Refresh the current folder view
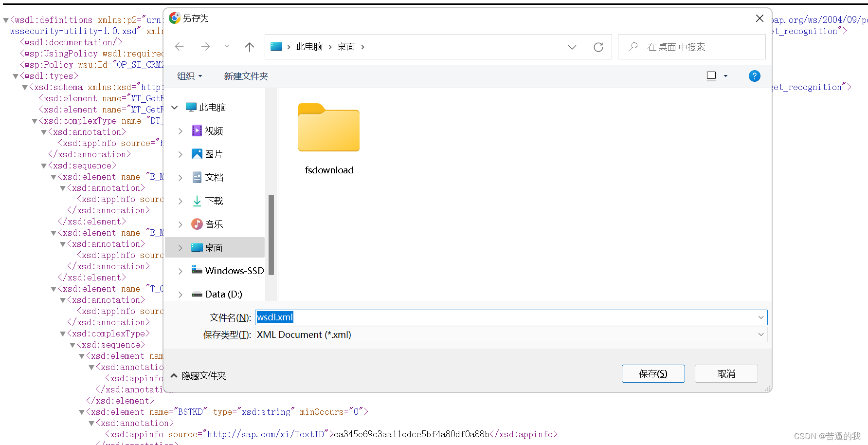The height and width of the screenshot is (445, 868). [x=598, y=47]
